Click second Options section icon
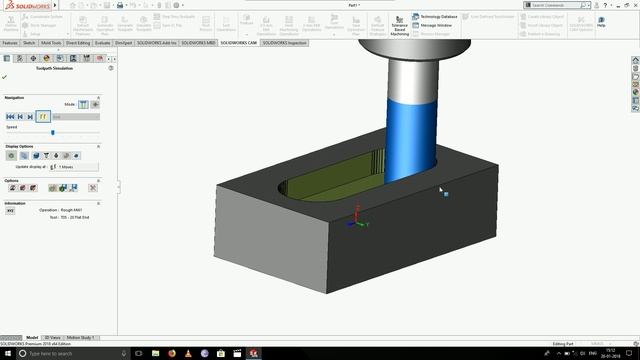The height and width of the screenshot is (360, 640). 23,188
